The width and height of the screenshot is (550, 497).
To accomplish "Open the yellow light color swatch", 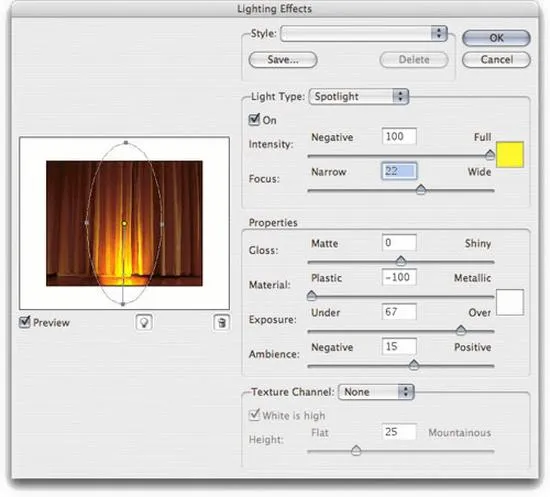I will point(510,155).
